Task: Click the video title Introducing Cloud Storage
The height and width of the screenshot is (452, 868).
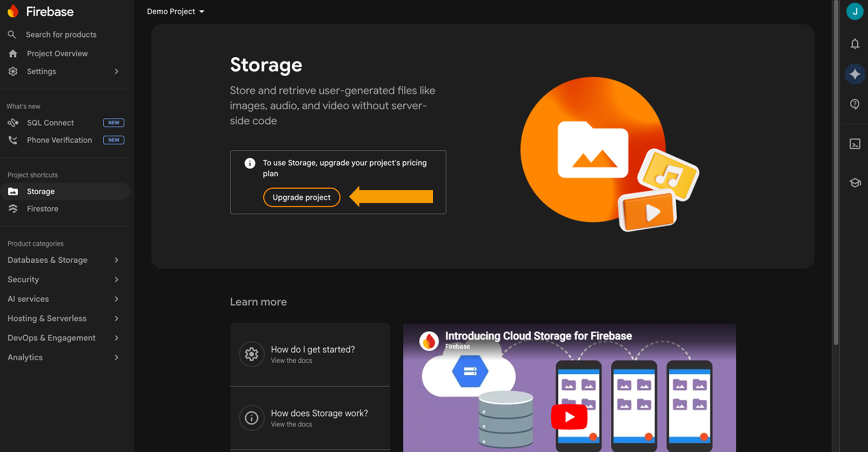Action: pos(538,336)
